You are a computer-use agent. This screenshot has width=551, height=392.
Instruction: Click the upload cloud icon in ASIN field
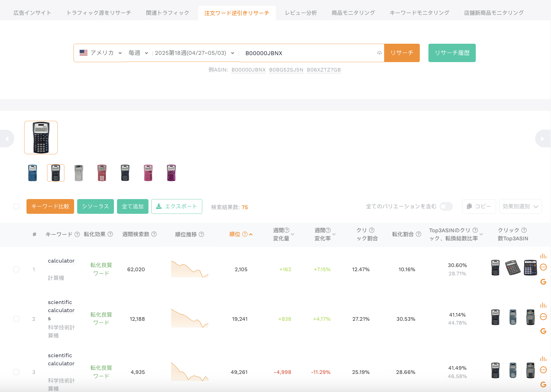[x=379, y=53]
